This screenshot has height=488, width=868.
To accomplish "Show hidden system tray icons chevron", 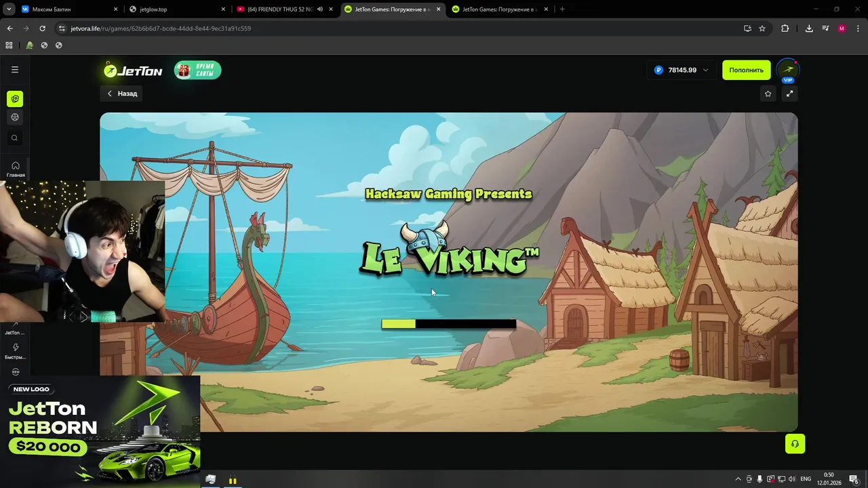I will 738,479.
